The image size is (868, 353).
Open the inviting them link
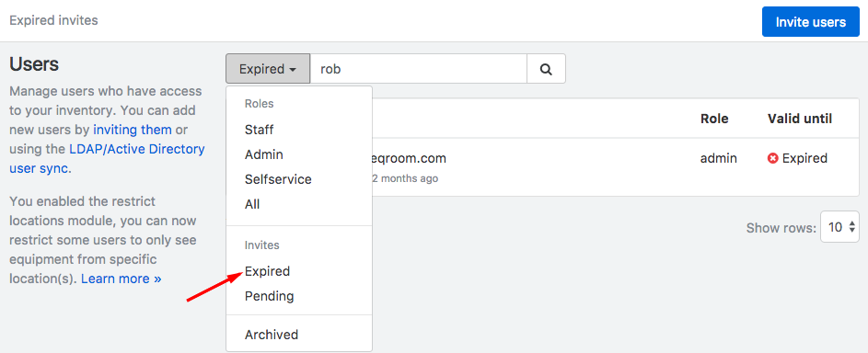point(133,130)
